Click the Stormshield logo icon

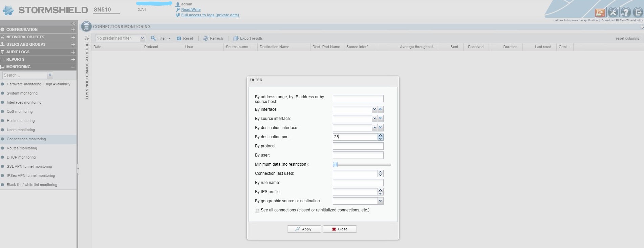click(8, 11)
